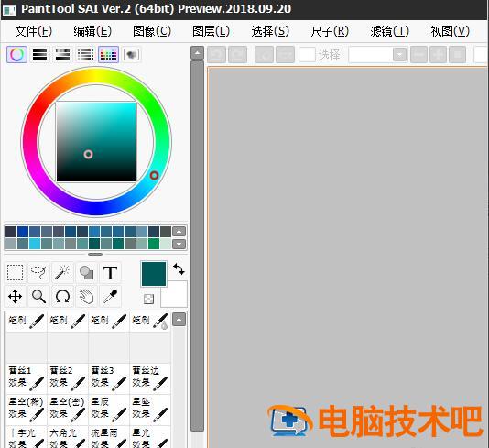Tick the 选择 checkbox in the toolbar

click(x=307, y=55)
